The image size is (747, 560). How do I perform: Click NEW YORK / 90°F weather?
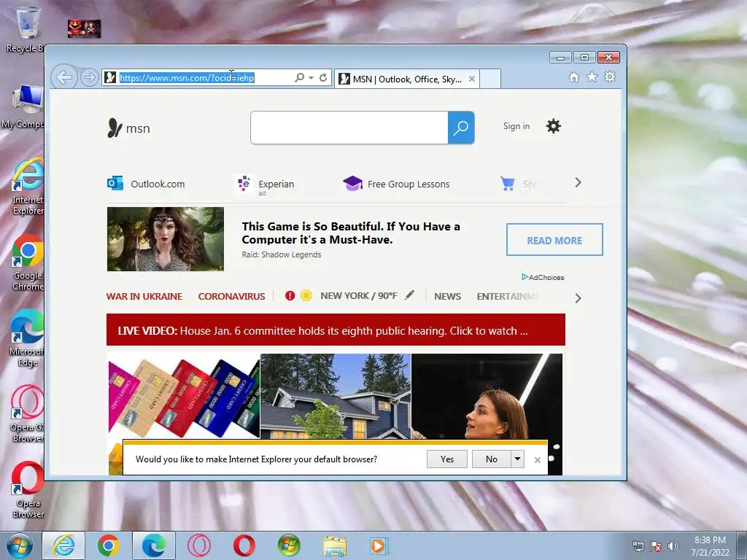(x=359, y=296)
